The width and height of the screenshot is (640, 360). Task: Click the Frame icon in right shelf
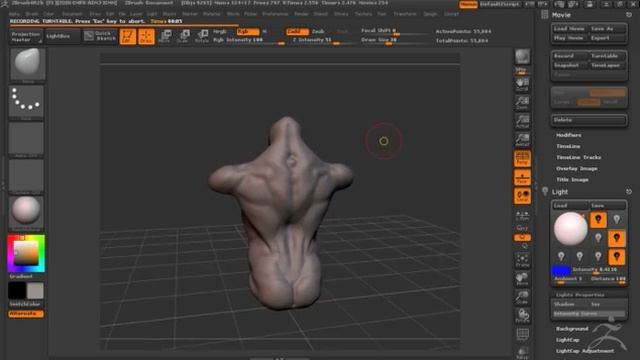[522, 260]
